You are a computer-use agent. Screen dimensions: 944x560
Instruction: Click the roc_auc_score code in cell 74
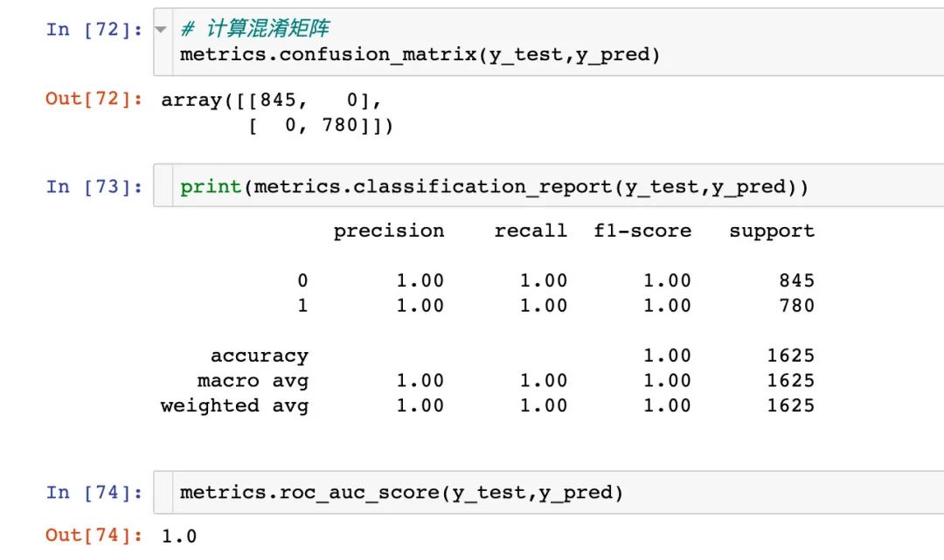[x=401, y=493]
